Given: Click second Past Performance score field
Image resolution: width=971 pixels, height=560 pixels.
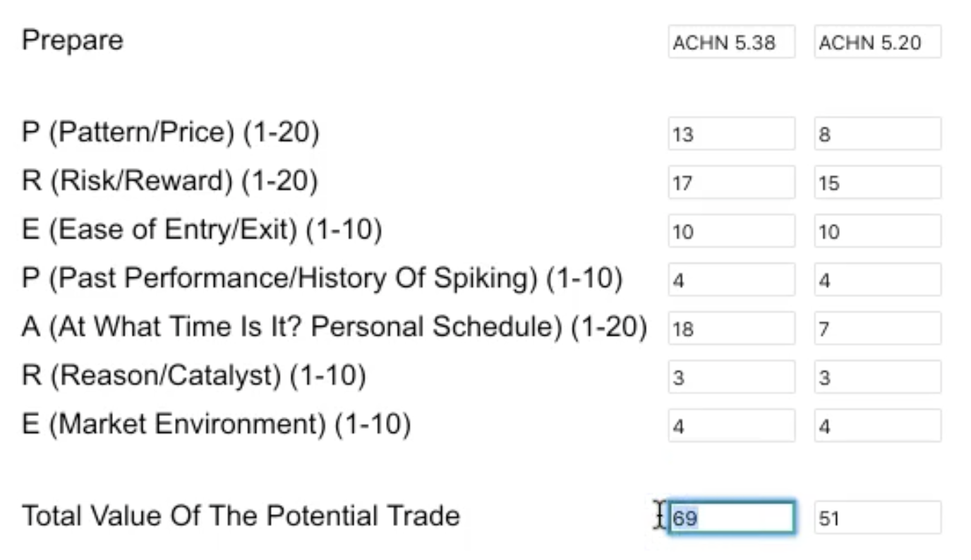Looking at the screenshot, I should click(877, 280).
